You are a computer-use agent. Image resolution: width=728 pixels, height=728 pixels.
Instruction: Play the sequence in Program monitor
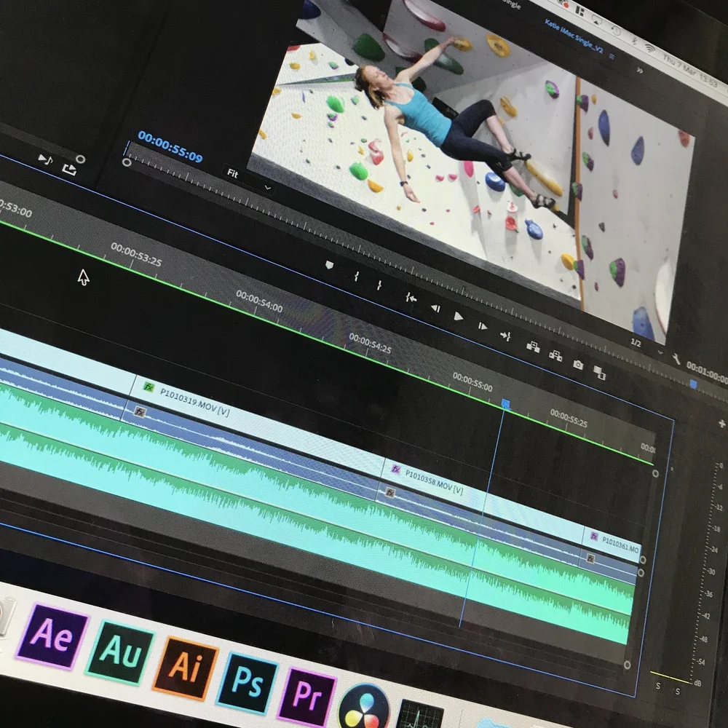pos(458,317)
